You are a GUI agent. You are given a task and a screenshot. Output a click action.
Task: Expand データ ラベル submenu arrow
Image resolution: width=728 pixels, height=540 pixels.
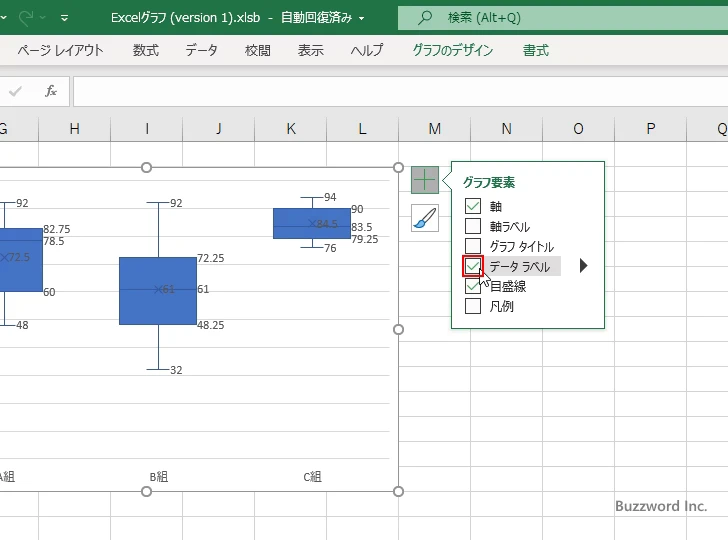583,266
